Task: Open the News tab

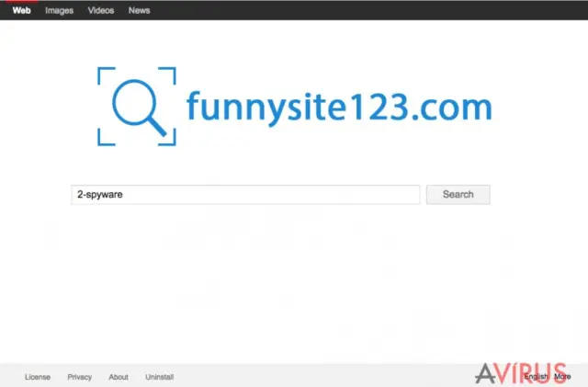Action: click(x=139, y=10)
